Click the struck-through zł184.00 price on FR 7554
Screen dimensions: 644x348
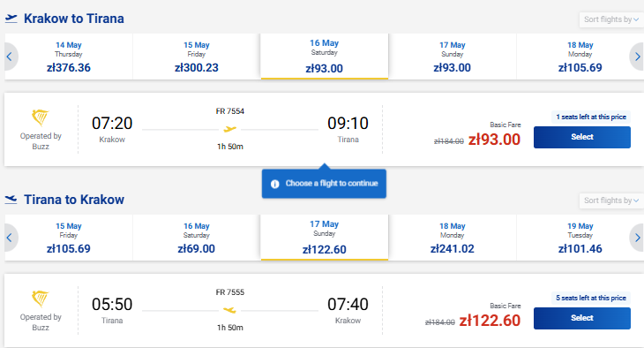tap(449, 141)
